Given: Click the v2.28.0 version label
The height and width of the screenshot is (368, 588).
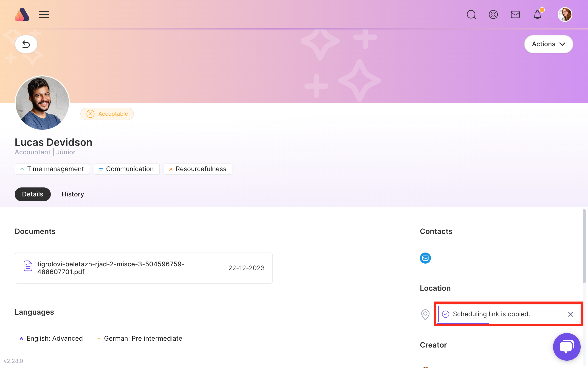Looking at the screenshot, I should [x=13, y=361].
